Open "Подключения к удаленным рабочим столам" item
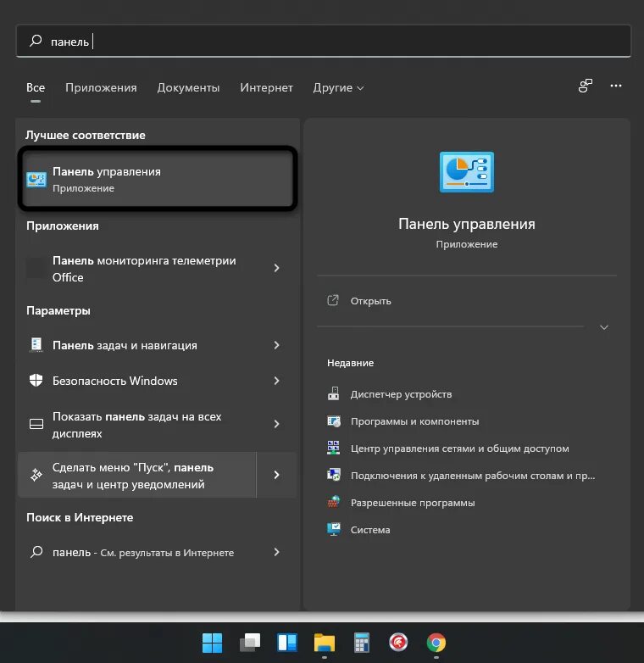The width and height of the screenshot is (644, 663). pos(473,476)
